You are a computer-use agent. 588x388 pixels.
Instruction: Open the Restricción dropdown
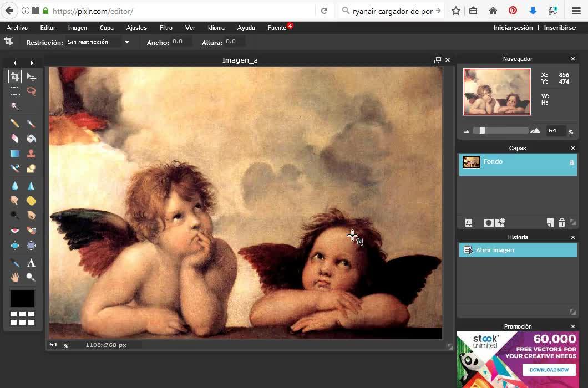[126, 42]
